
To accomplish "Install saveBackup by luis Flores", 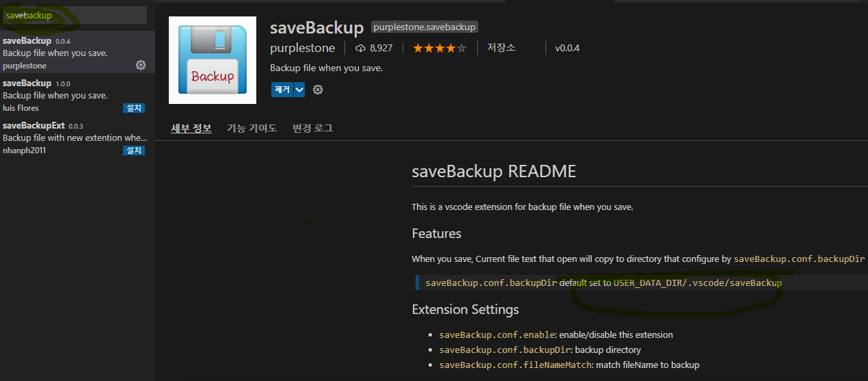I will [x=134, y=108].
